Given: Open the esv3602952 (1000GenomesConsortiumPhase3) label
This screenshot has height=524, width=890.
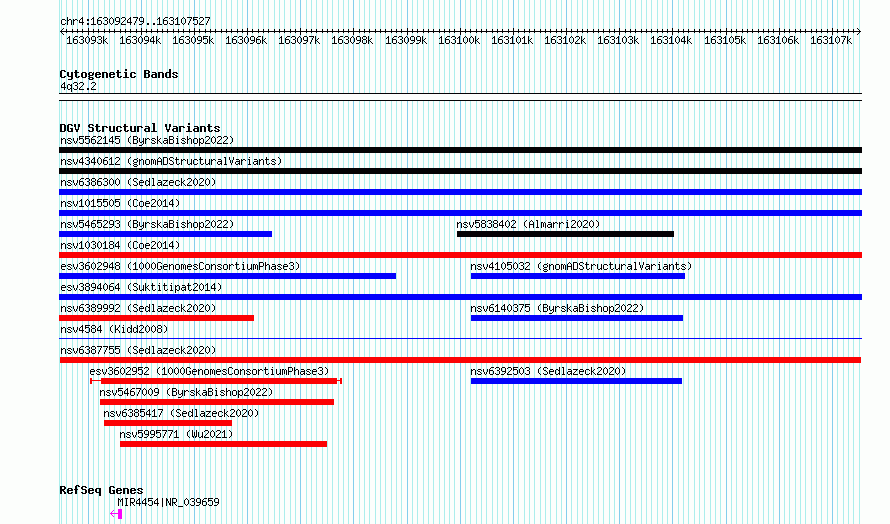Looking at the screenshot, I should coord(209,371).
